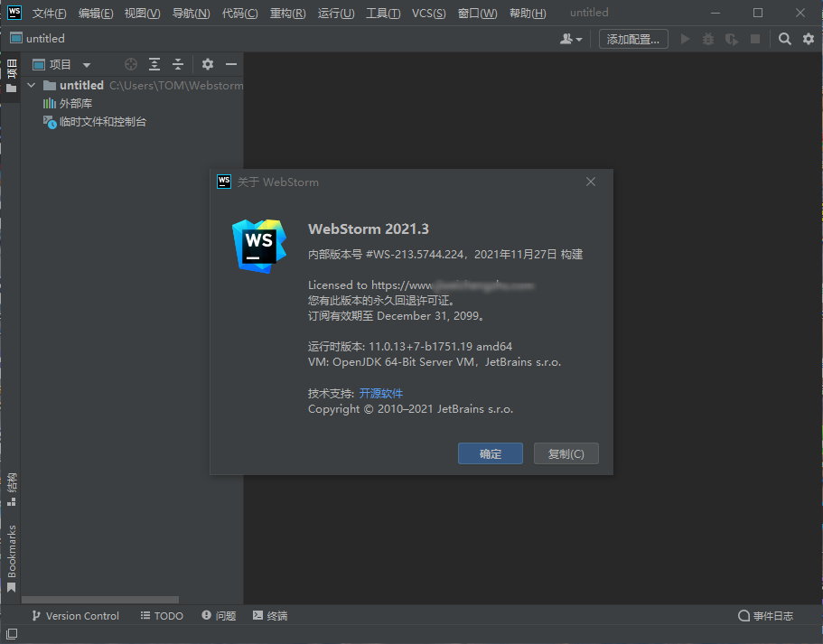Open the 重构(R) menu
Screen dimensions: 823x644
(287, 14)
